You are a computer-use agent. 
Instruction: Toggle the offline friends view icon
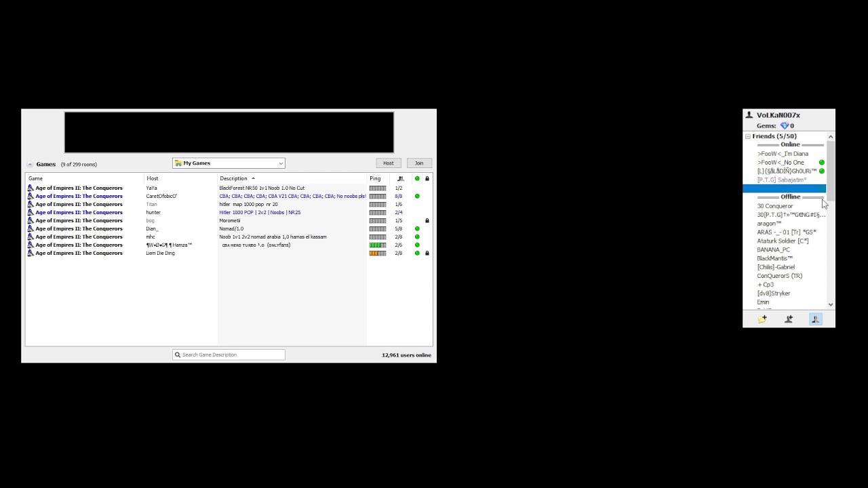point(815,319)
